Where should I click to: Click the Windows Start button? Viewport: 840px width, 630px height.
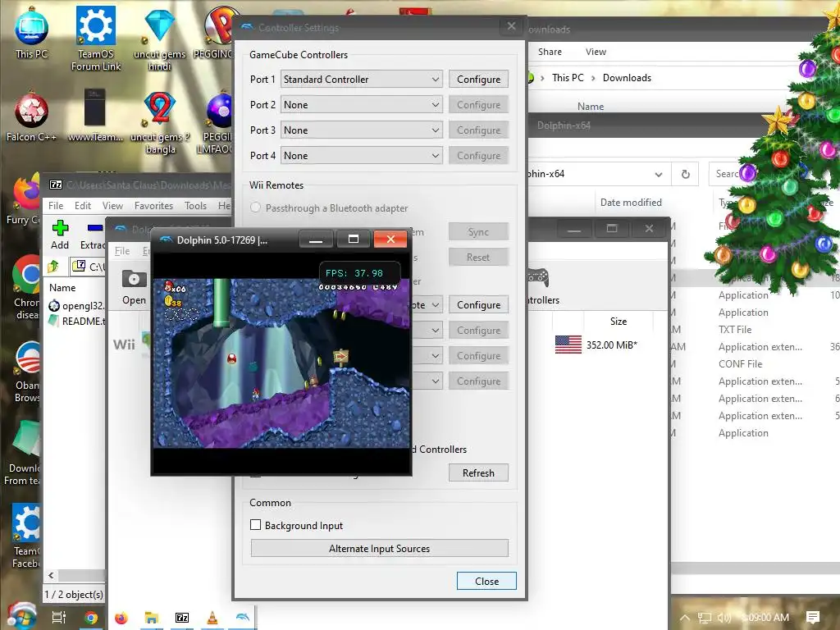[x=21, y=617]
